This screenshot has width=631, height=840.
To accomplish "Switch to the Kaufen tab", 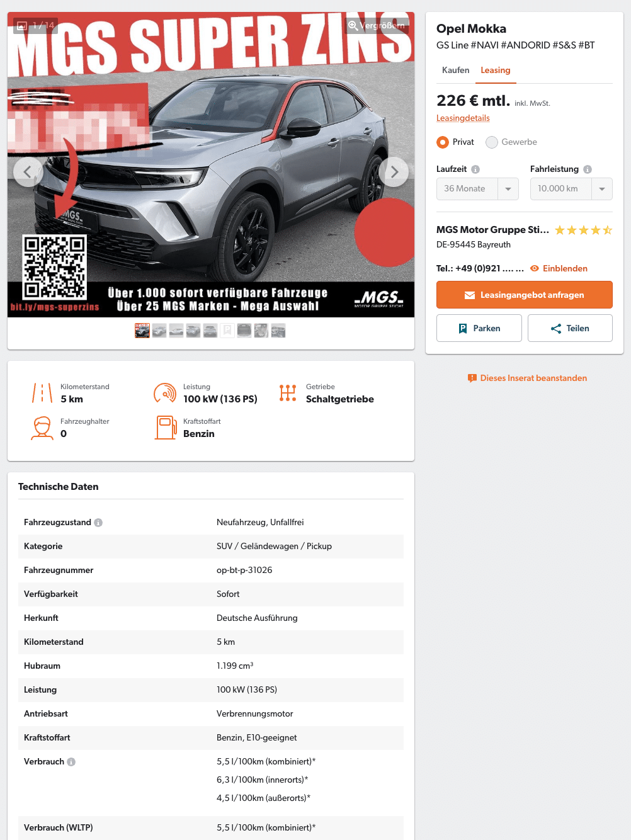I will pos(456,70).
